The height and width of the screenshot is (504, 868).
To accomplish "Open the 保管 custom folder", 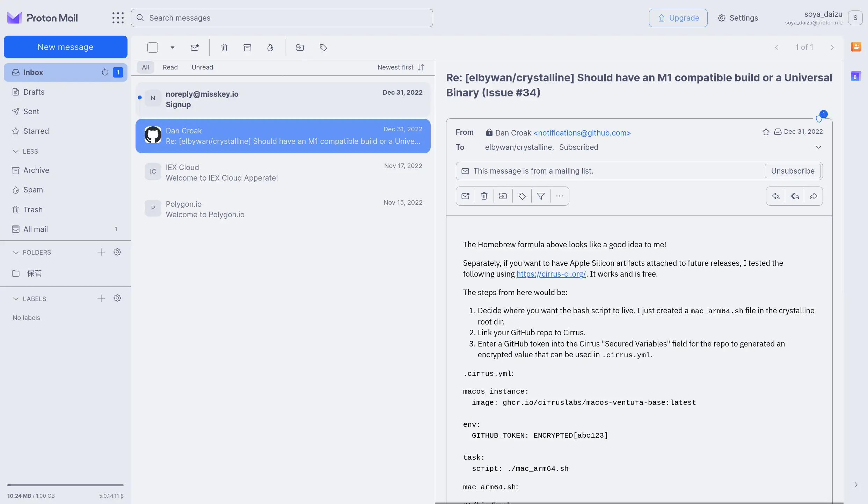I will [x=66, y=273].
